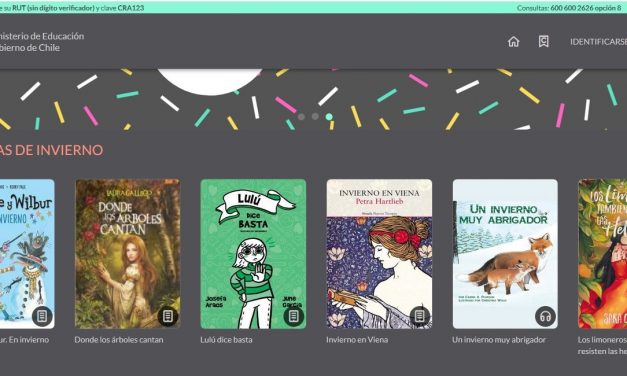Select the first carousel dot
The height and width of the screenshot is (376, 627).
click(x=302, y=117)
